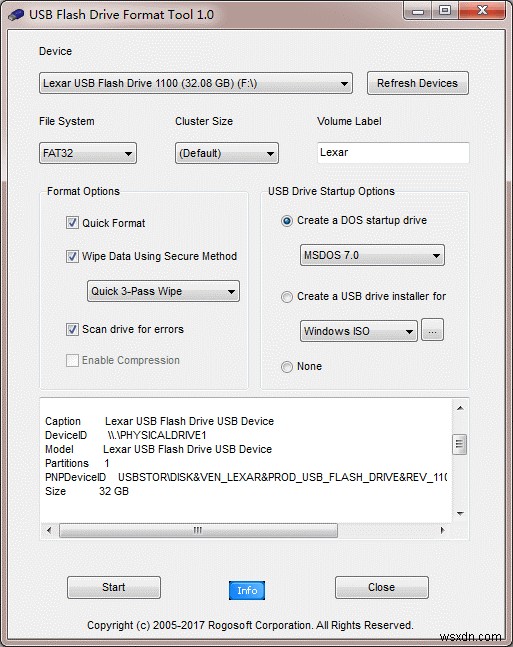513x647 pixels.
Task: Open the File System FAT32 dropdown
Action: point(87,153)
